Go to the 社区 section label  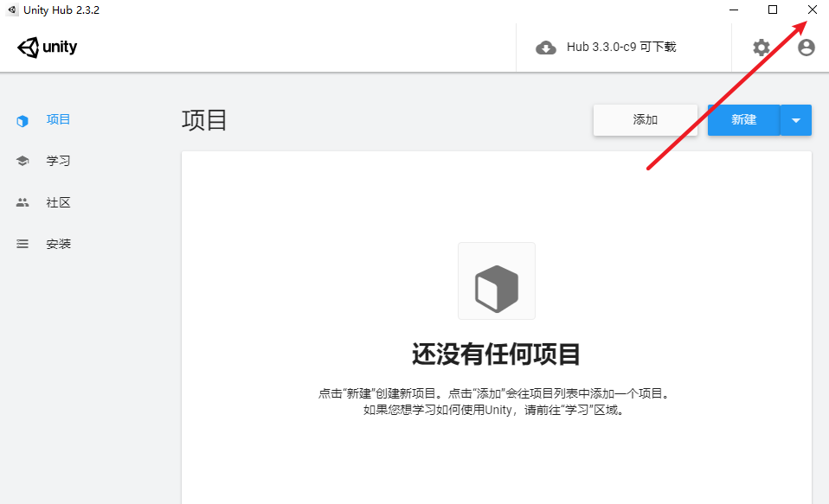click(59, 203)
